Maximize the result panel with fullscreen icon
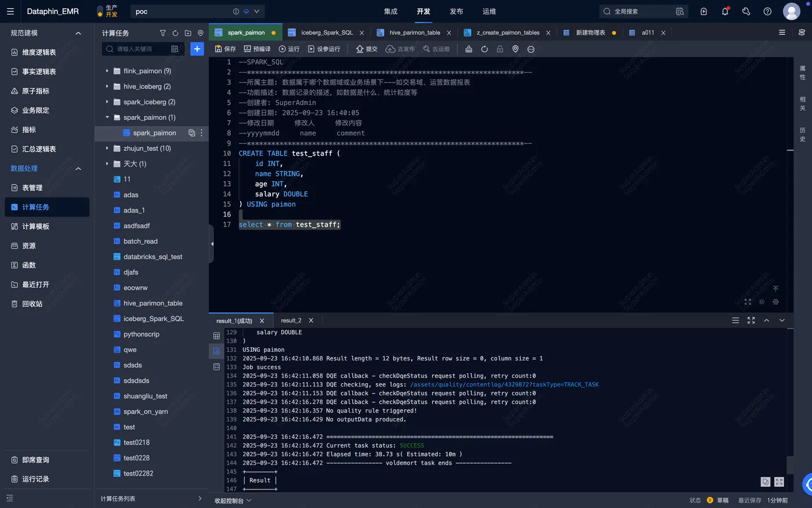This screenshot has width=812, height=508. pos(751,320)
